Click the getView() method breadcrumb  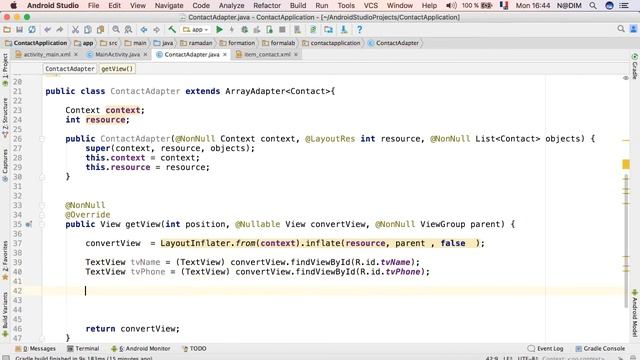coord(117,69)
